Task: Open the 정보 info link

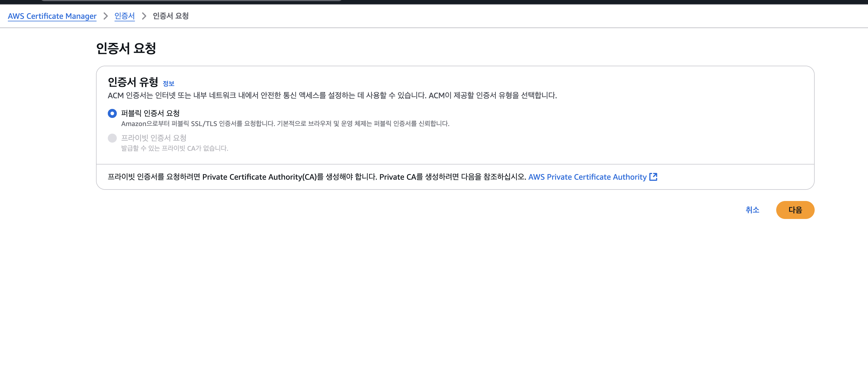Action: (168, 84)
